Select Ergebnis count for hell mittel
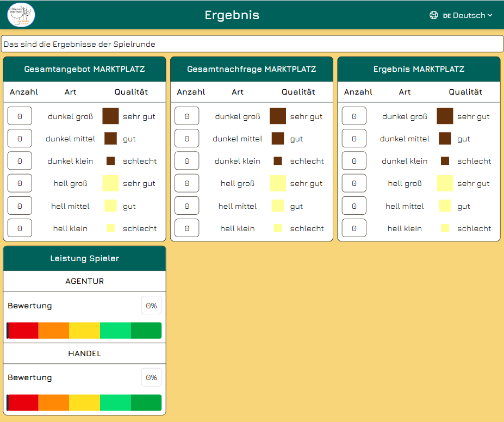504x422 pixels. pyautogui.click(x=354, y=206)
